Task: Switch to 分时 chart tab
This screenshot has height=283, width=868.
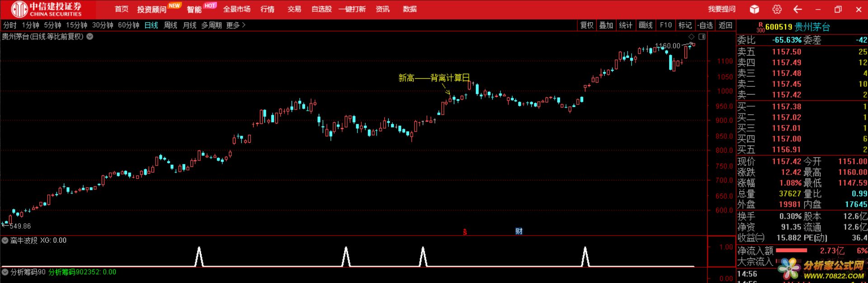Action: [x=10, y=25]
